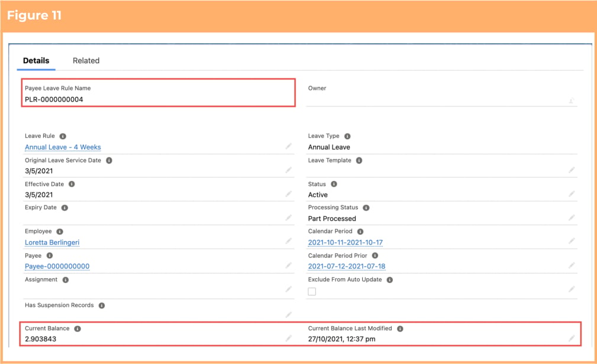
Task: Edit Calendar Period with pencil icon
Action: (572, 240)
